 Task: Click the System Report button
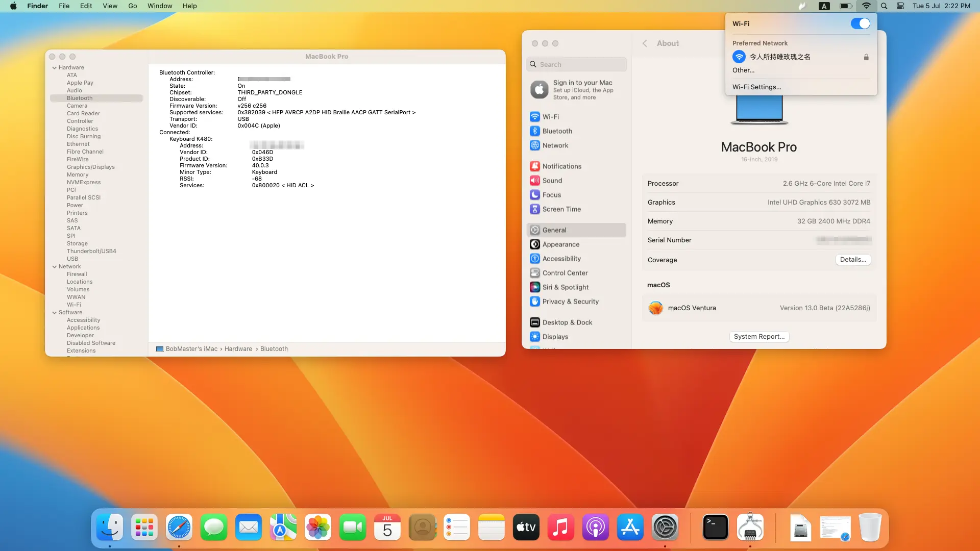point(759,337)
